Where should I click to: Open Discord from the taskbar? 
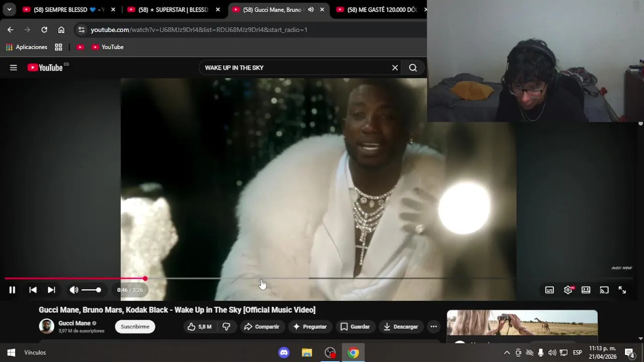284,352
